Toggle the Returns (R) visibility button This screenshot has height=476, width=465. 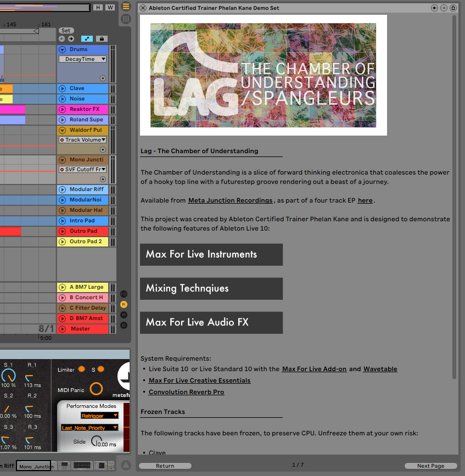(x=124, y=305)
